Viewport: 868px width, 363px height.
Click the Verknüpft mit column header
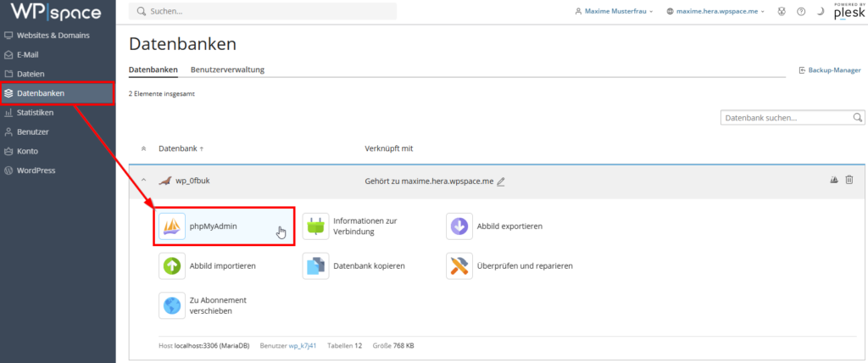pyautogui.click(x=389, y=148)
